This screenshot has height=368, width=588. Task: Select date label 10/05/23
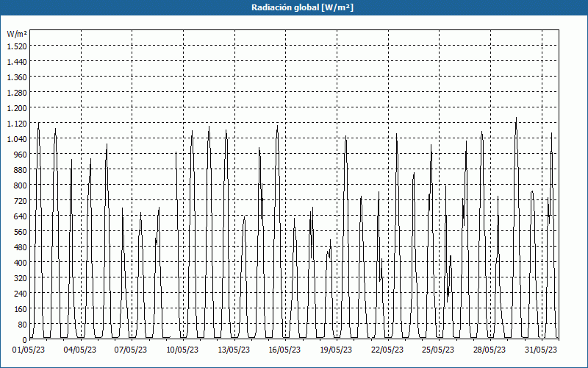(182, 350)
